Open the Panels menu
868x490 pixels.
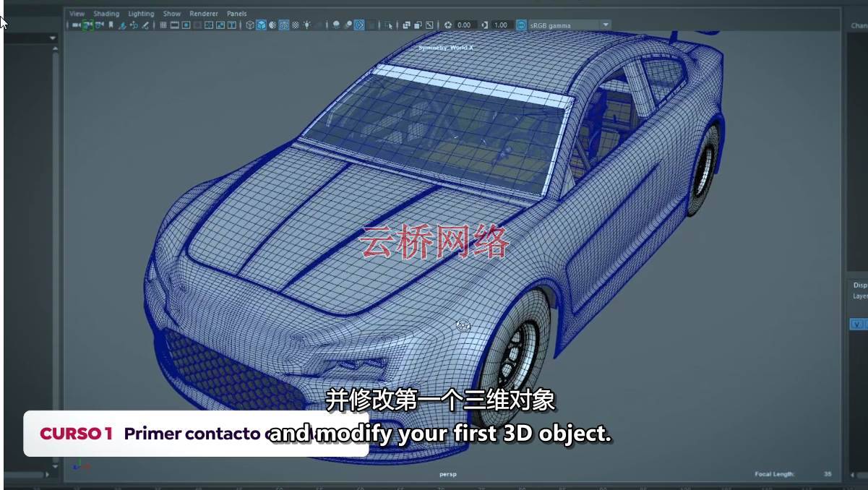[x=237, y=13]
